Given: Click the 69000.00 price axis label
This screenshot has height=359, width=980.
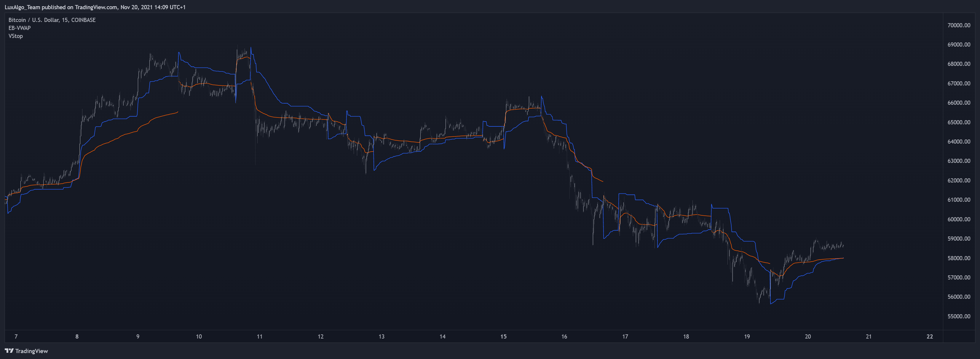Looking at the screenshot, I should (959, 45).
